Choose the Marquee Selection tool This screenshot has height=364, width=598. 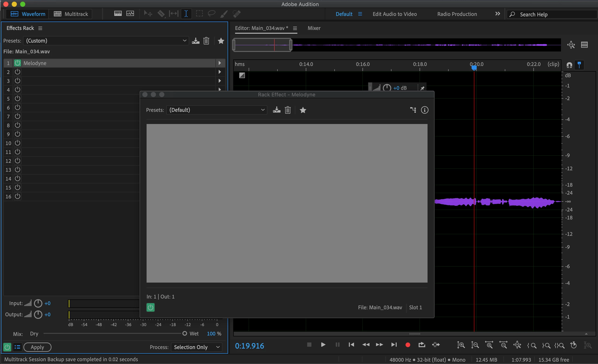coord(199,14)
